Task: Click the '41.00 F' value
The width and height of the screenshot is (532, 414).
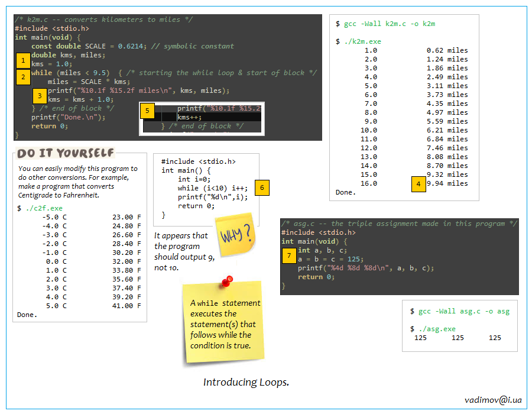Action: pyautogui.click(x=126, y=306)
